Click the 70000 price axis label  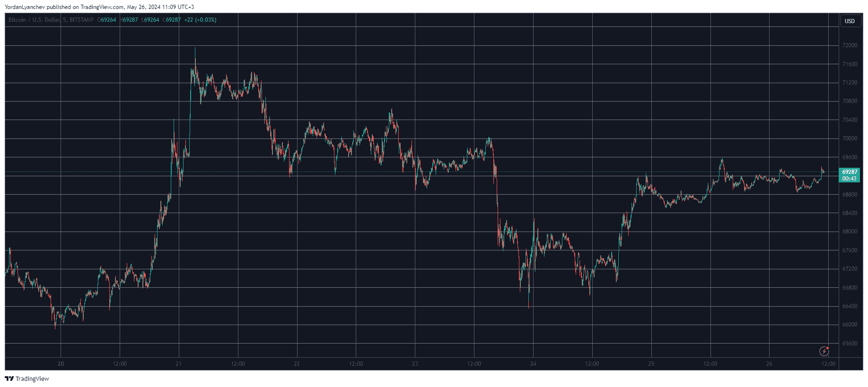[x=850, y=138]
